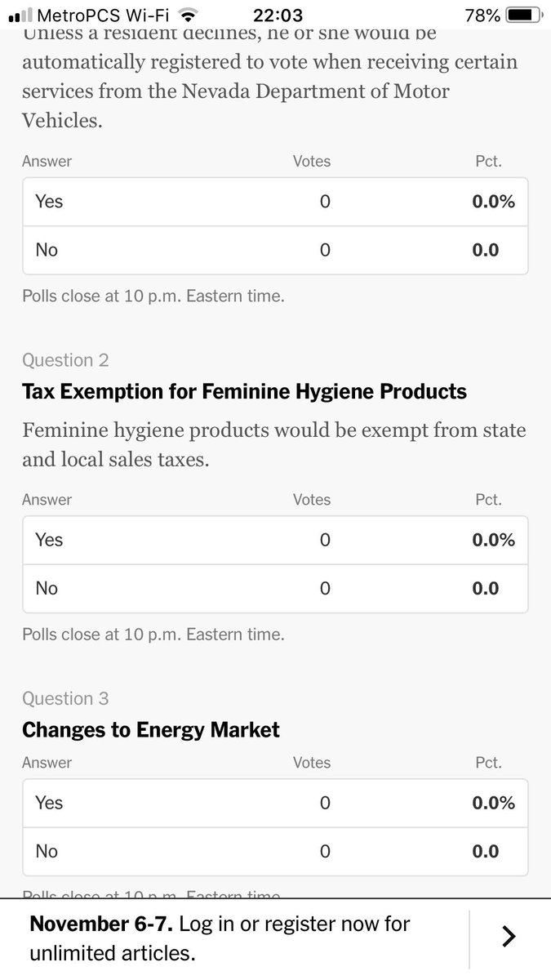Tap the Answer column header in Question 3
The image size is (551, 980).
pos(47,762)
